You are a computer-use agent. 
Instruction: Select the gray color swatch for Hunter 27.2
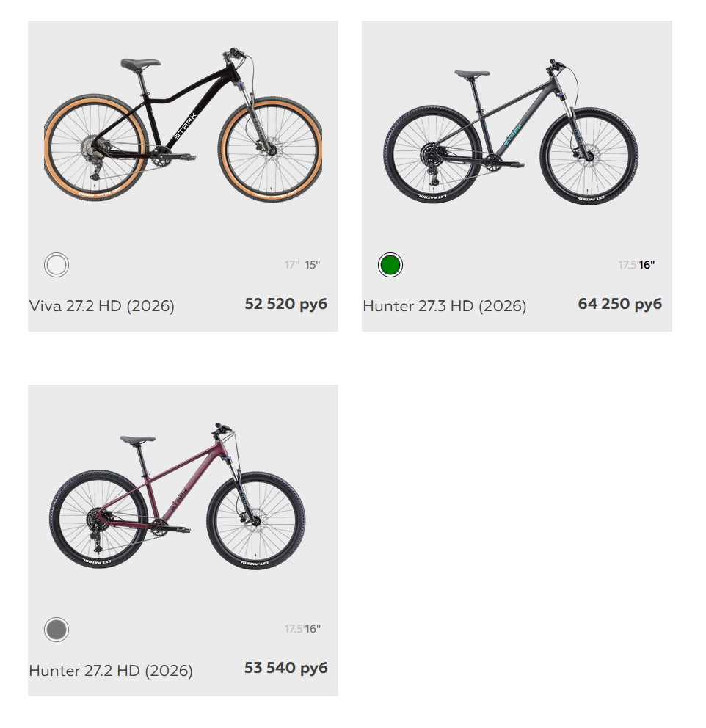(57, 630)
